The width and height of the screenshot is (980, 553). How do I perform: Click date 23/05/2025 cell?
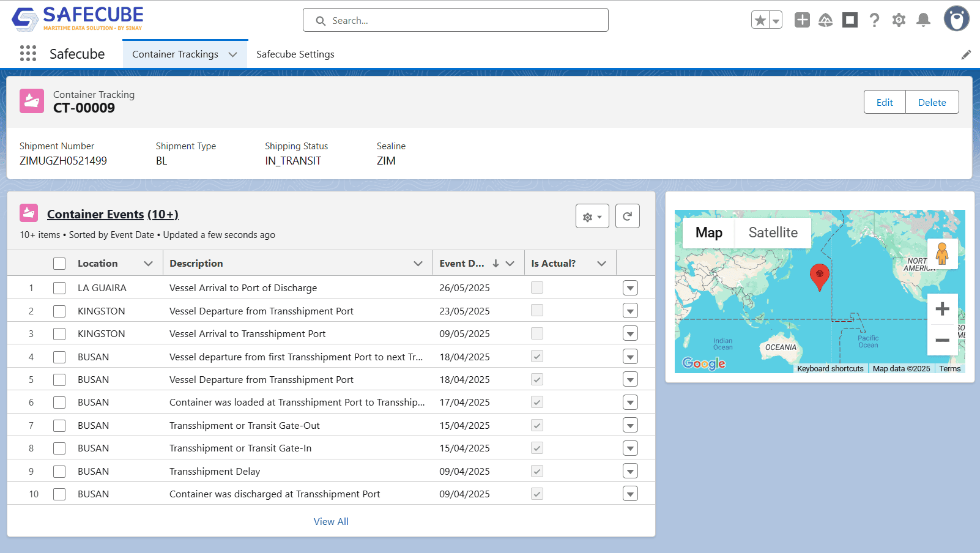pyautogui.click(x=464, y=311)
